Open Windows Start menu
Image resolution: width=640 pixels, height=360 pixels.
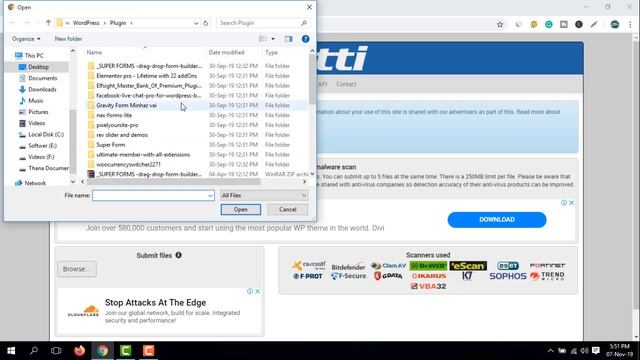click(x=11, y=351)
